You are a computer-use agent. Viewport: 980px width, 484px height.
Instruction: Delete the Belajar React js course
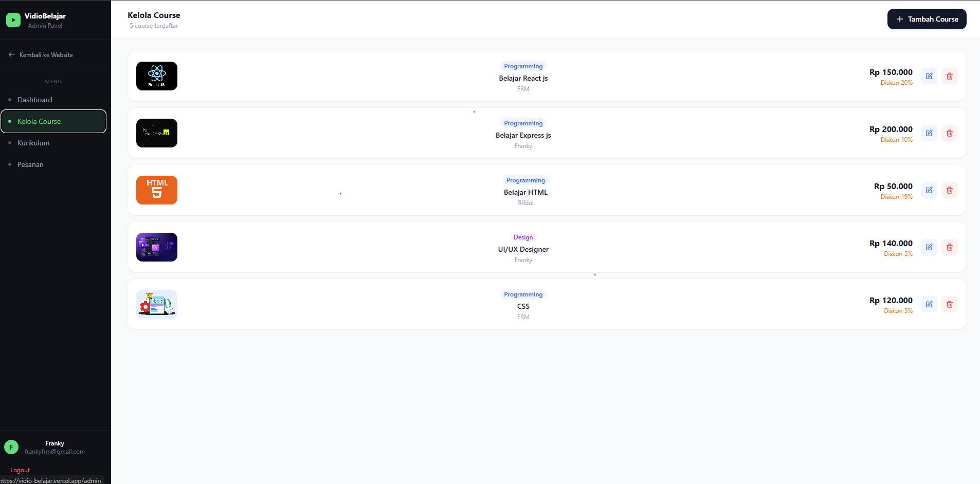point(950,76)
